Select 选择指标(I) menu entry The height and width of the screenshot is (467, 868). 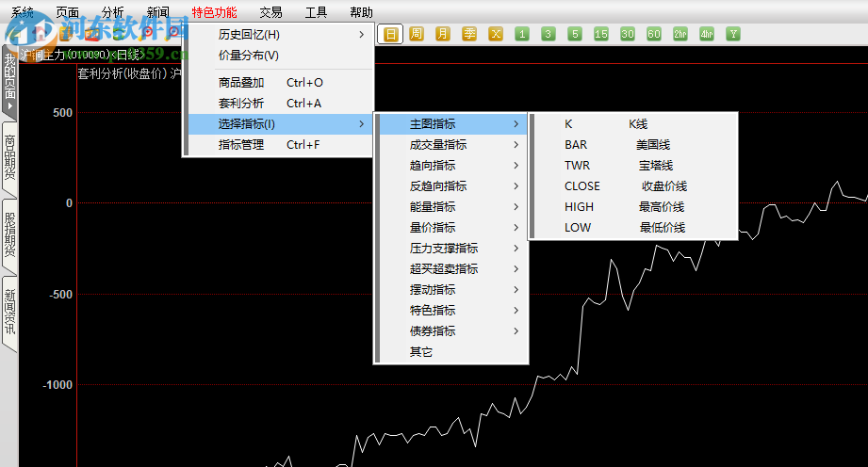coord(280,124)
